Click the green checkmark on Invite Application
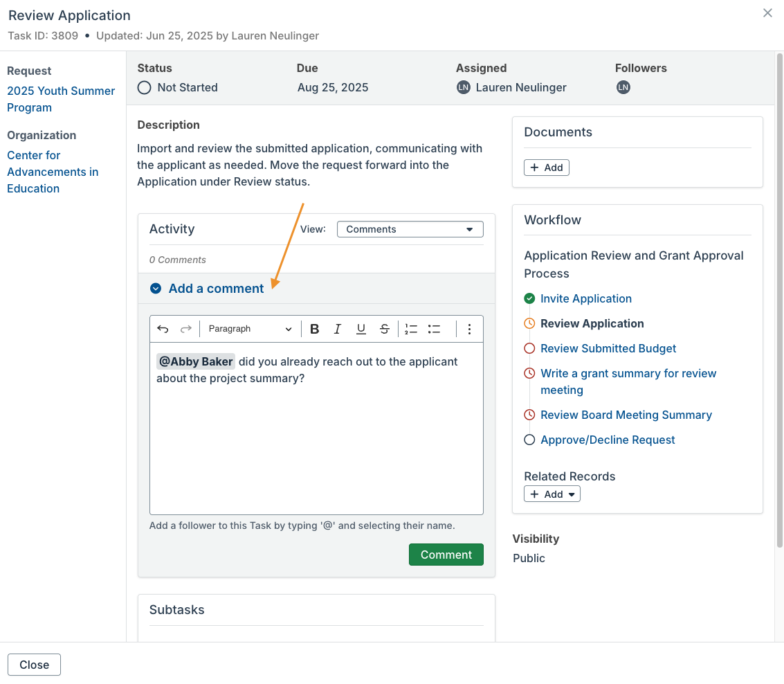 click(529, 298)
